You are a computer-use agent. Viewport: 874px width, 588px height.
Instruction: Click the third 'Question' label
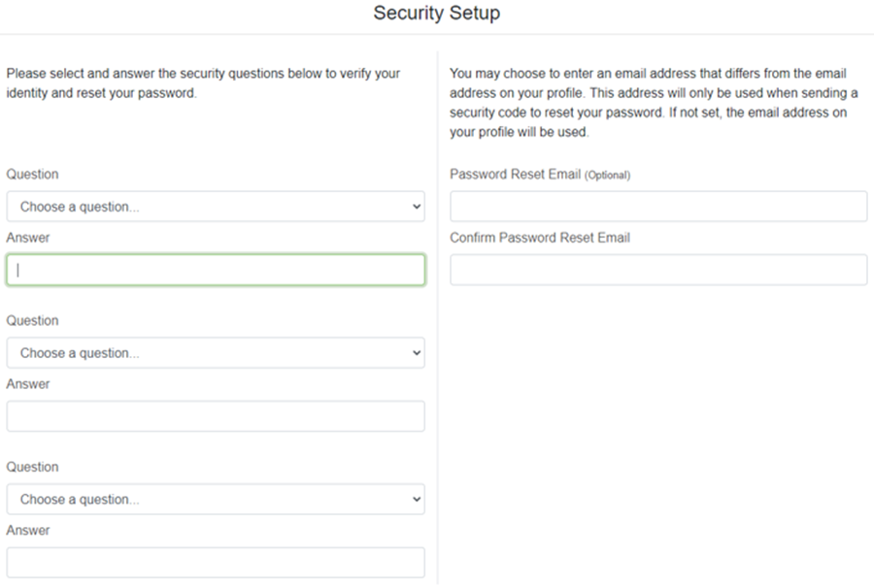[x=32, y=468]
